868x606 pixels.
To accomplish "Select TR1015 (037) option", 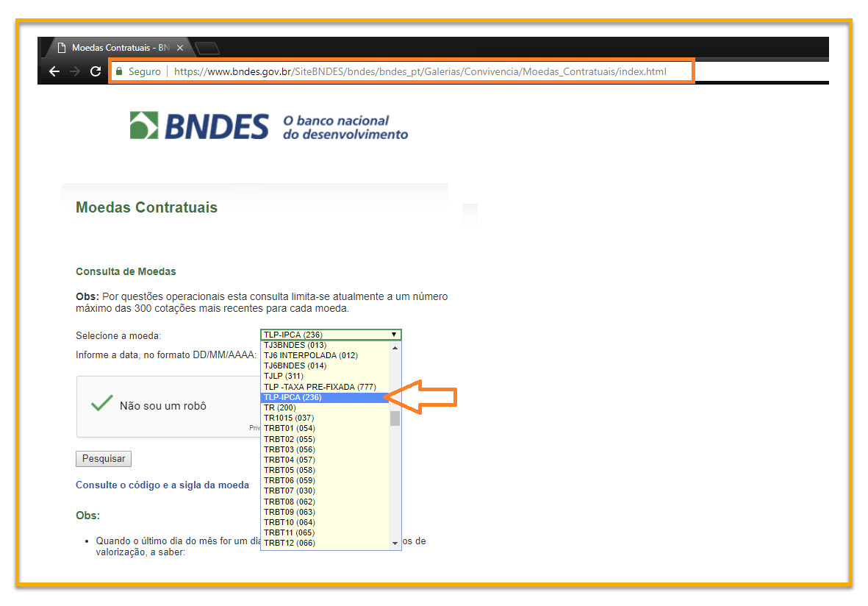I will [x=325, y=418].
